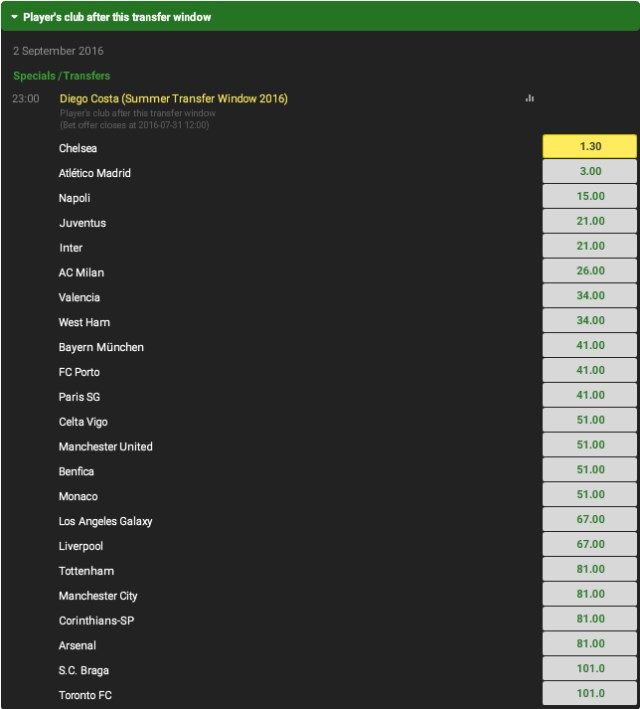Image resolution: width=640 pixels, height=709 pixels.
Task: Open the Specials / Transfers link
Action: 62,76
